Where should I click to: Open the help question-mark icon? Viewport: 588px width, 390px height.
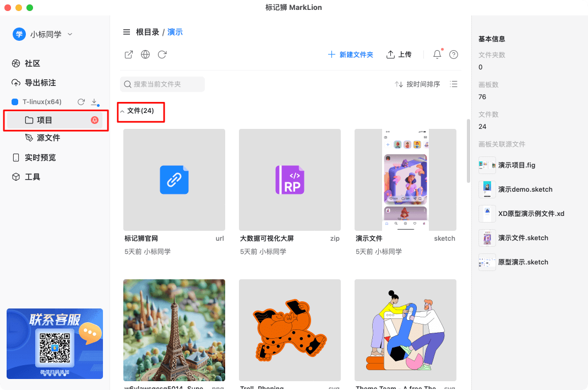(453, 55)
